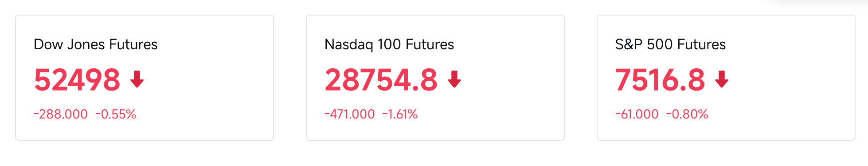
Task: Click the Nasdaq 100 down arrow icon
Action: pos(454,79)
